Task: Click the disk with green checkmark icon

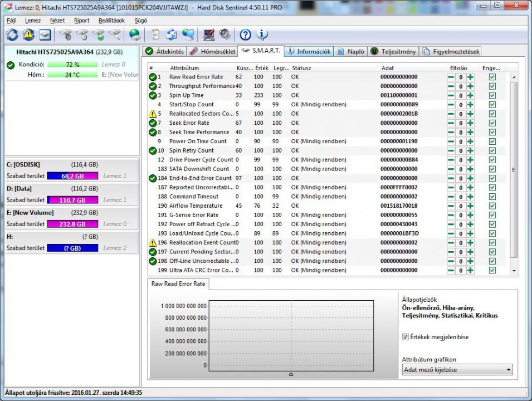Action: (99, 35)
